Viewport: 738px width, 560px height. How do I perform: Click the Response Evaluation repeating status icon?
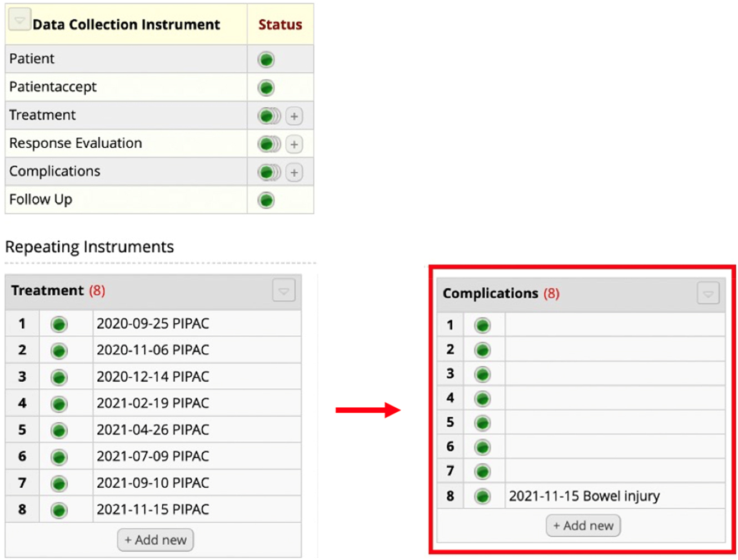(x=266, y=144)
